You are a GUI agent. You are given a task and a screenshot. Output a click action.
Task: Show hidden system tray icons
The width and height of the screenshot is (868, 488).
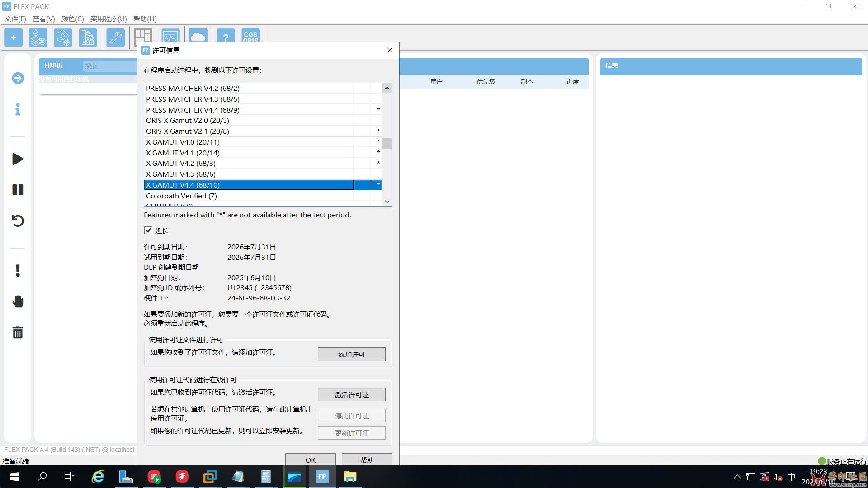click(737, 477)
